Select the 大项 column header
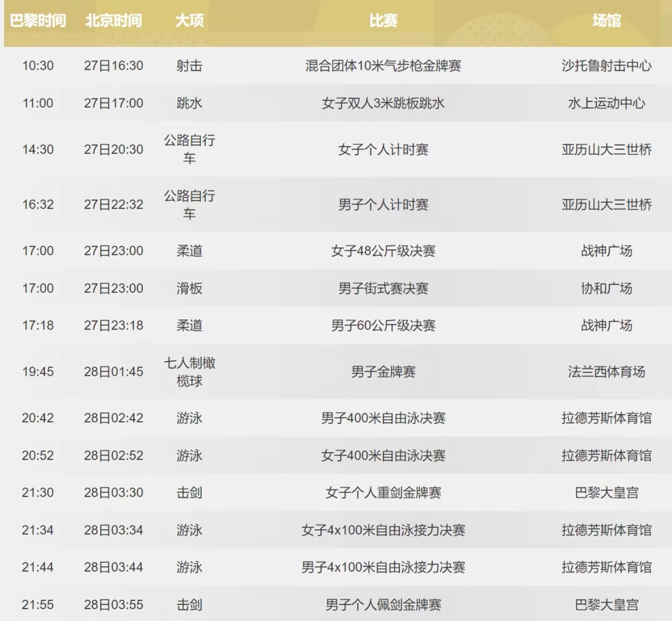 point(189,21)
